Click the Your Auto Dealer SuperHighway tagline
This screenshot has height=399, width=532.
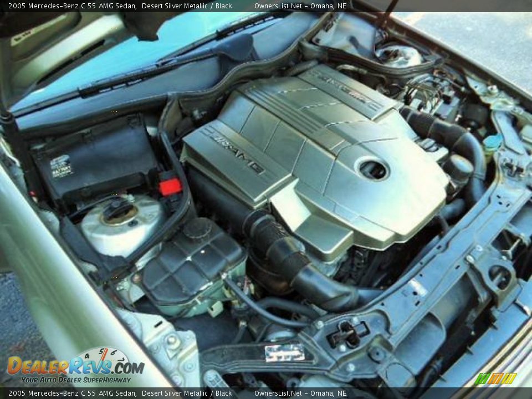pyautogui.click(x=78, y=379)
